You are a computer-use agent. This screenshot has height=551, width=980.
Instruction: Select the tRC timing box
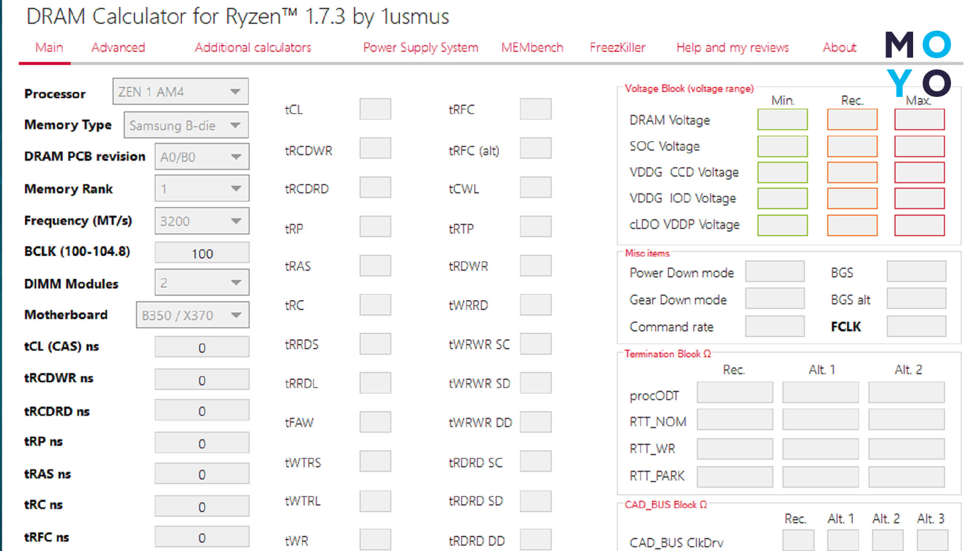coord(375,305)
